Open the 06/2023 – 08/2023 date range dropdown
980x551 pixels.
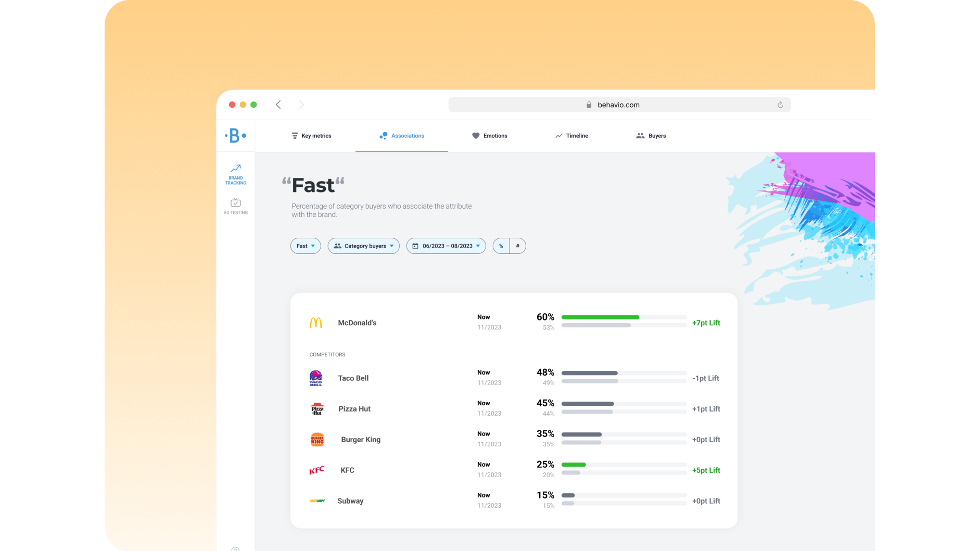coord(446,246)
